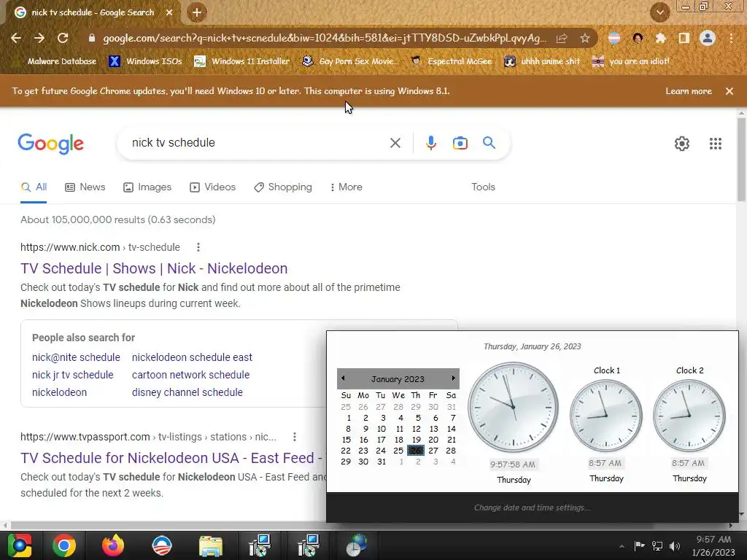Click Change date and time settings
The height and width of the screenshot is (560, 747).
(532, 507)
